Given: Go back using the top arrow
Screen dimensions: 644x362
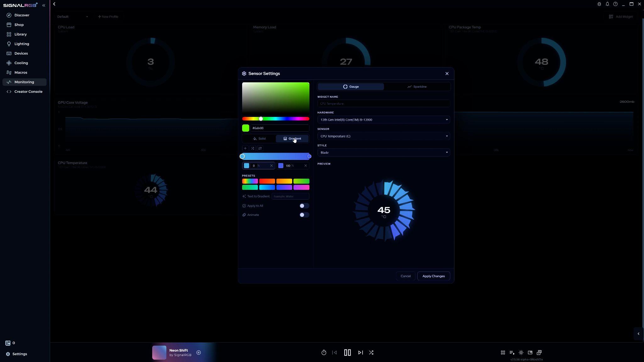Looking at the screenshot, I should pyautogui.click(x=54, y=4).
